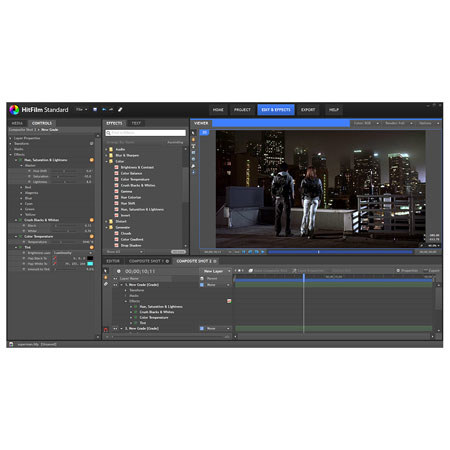Viewport: 450px width, 450px height.
Task: Open the Show All dropdown in Effects
Action: (125, 252)
